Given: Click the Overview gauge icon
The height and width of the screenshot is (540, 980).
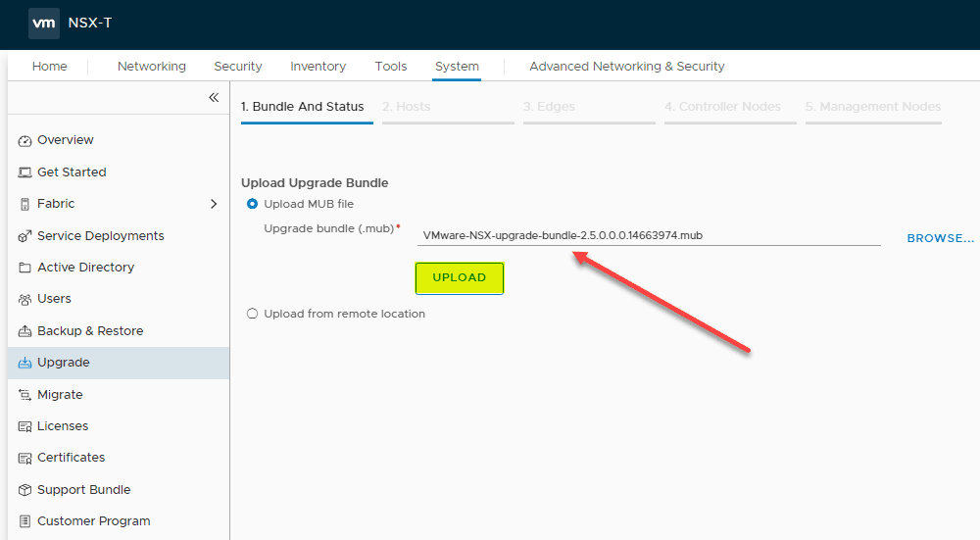Looking at the screenshot, I should tap(25, 140).
